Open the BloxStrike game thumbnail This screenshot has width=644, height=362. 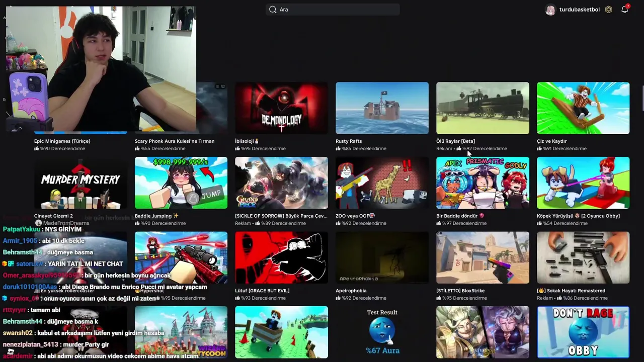tap(482, 257)
